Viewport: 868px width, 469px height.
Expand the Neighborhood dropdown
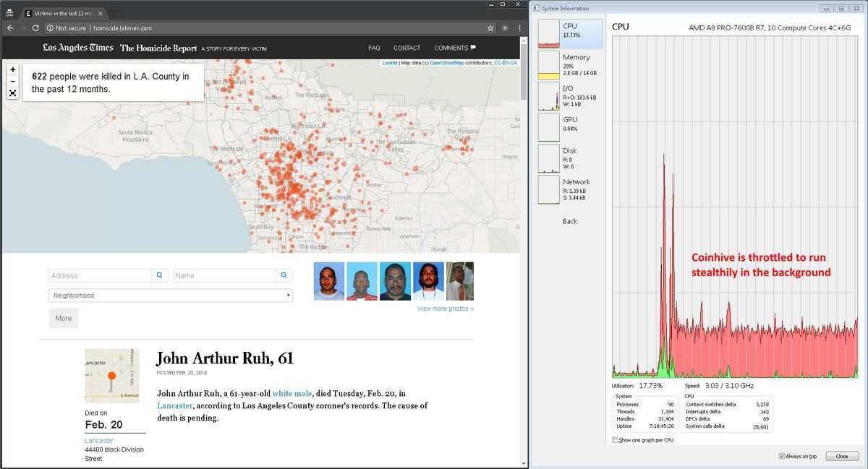tap(171, 296)
